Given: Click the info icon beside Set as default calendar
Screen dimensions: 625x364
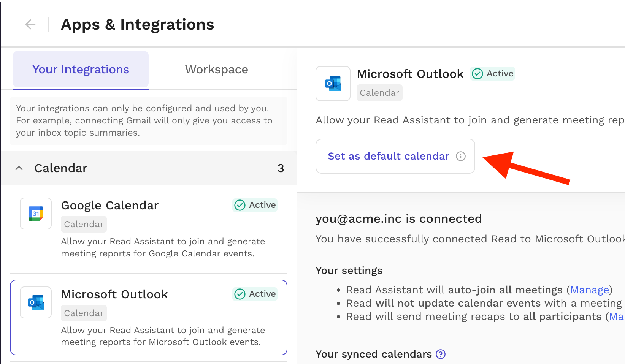Looking at the screenshot, I should tap(461, 156).
